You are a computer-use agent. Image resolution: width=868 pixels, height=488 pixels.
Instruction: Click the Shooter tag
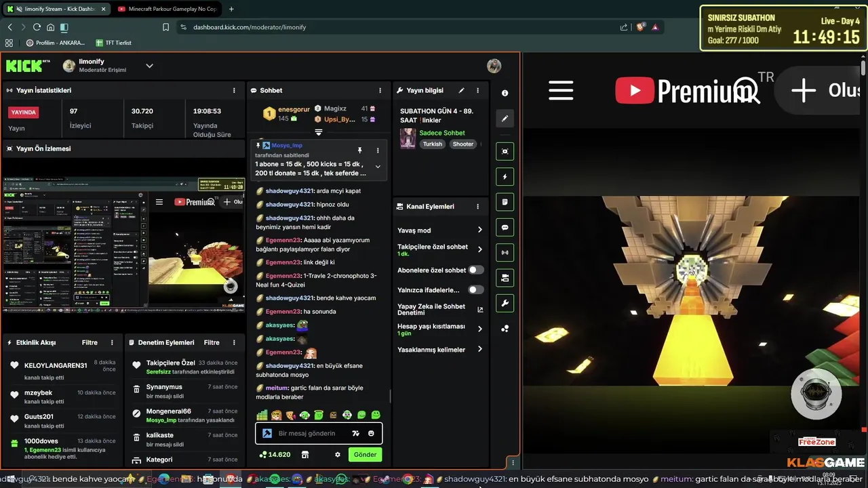coord(463,144)
